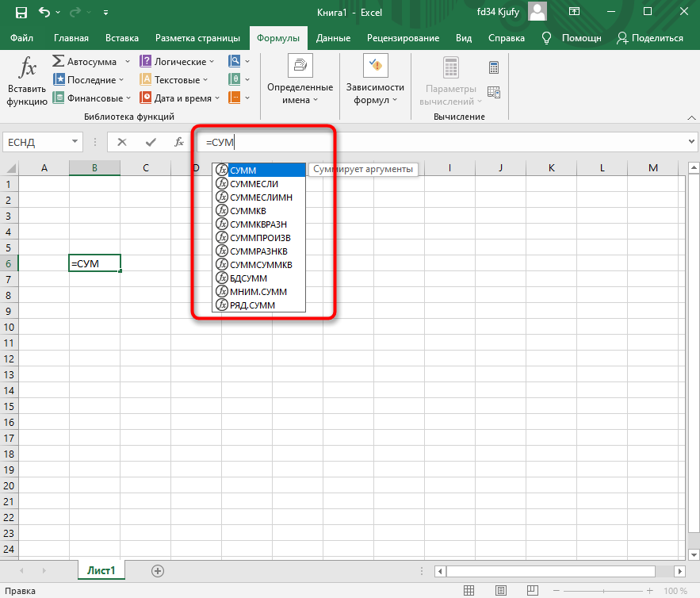
Task: Click the Поделиться share button
Action: click(x=649, y=38)
